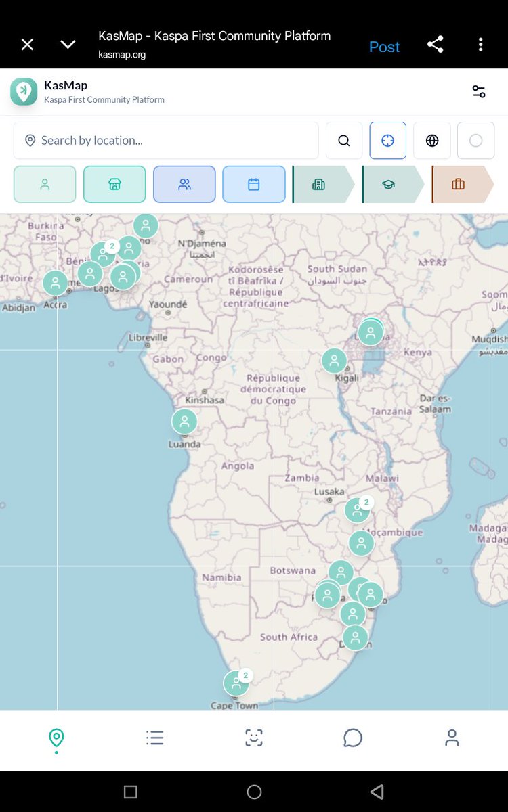Click the magnifier search button
The width and height of the screenshot is (508, 812).
(344, 141)
